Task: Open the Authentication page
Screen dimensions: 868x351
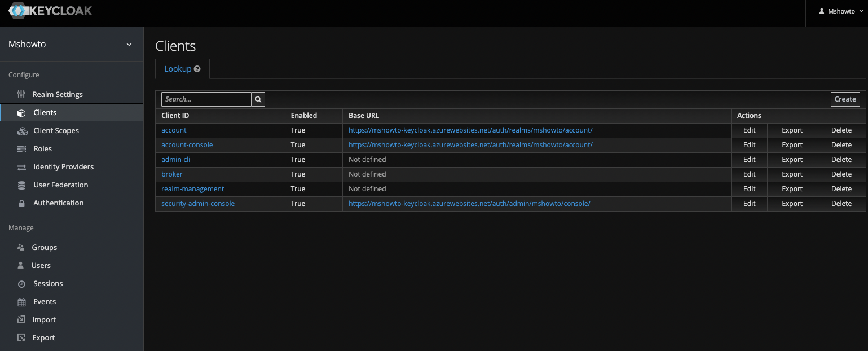Action: click(x=58, y=203)
